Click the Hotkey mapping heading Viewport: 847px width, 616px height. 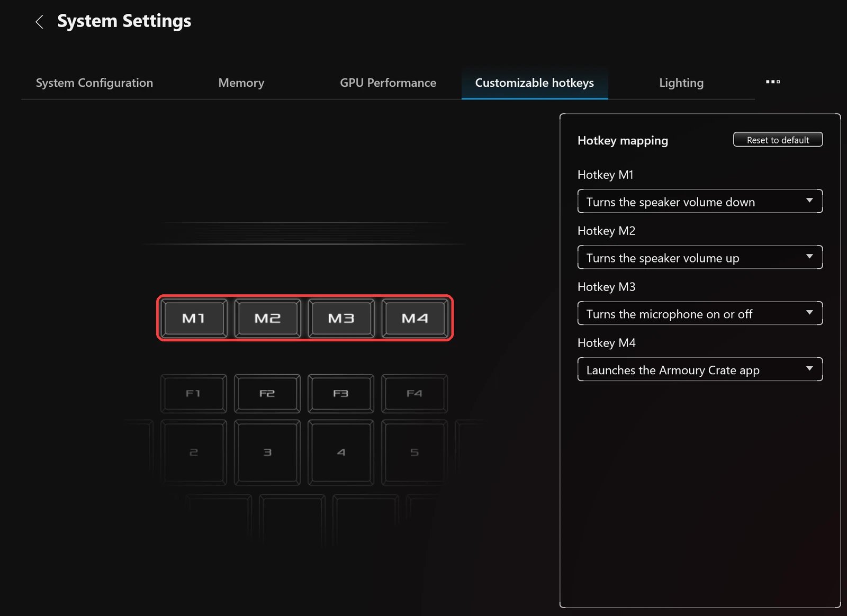[623, 141]
